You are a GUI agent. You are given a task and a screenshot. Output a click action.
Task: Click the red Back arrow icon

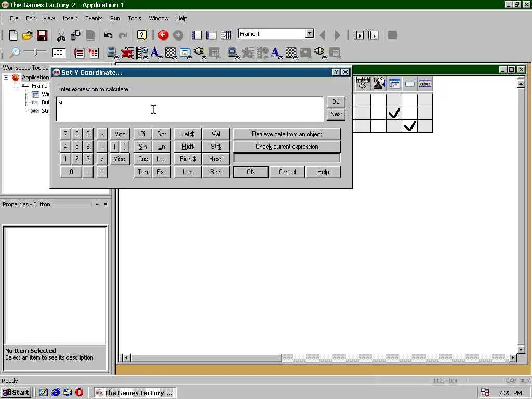click(x=163, y=35)
